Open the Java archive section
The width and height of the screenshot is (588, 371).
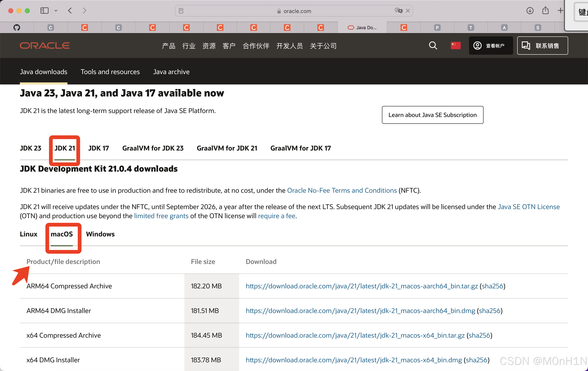coord(171,72)
